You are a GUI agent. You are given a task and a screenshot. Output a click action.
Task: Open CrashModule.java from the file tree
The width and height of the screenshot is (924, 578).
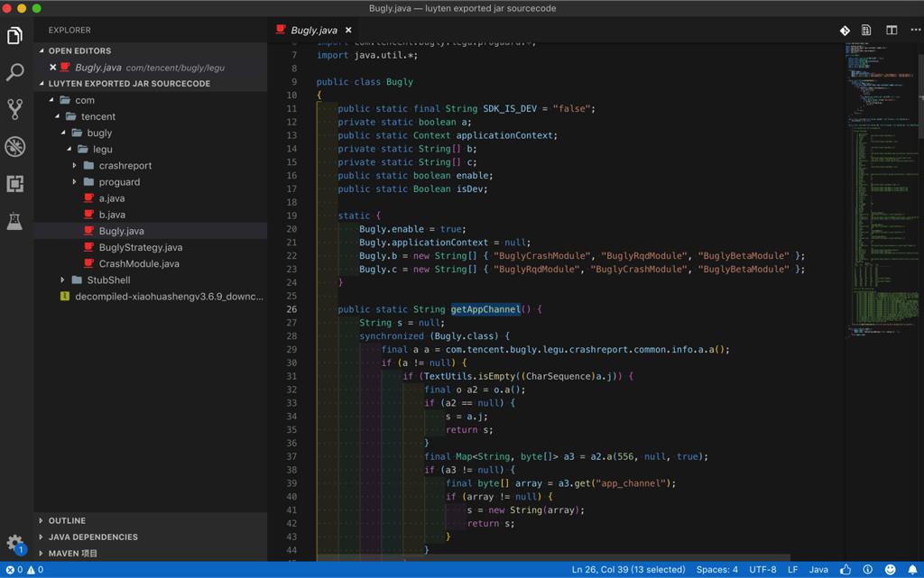click(x=139, y=264)
